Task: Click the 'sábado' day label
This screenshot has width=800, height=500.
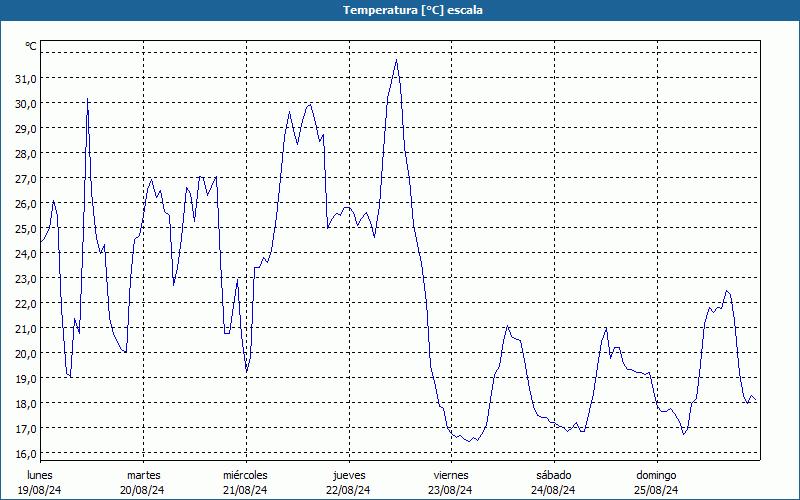Action: click(x=554, y=475)
